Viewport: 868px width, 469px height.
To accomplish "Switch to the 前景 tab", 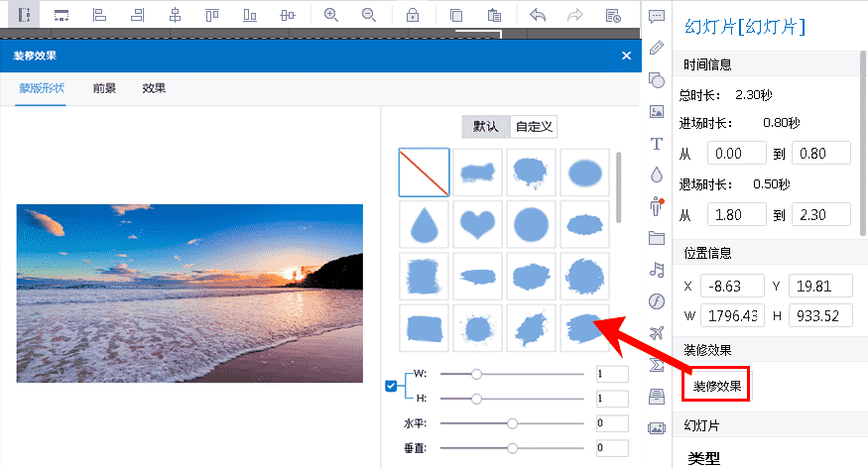I will 104,88.
